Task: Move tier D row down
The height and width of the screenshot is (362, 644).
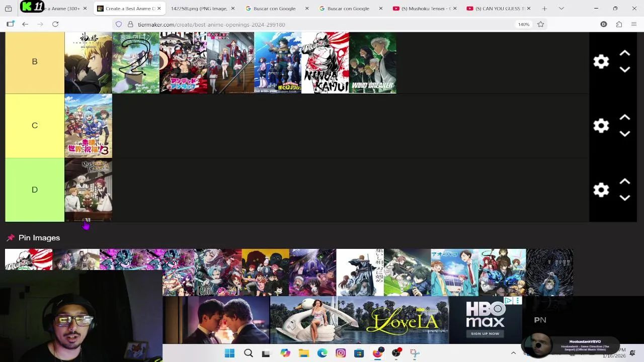Action: click(x=624, y=198)
